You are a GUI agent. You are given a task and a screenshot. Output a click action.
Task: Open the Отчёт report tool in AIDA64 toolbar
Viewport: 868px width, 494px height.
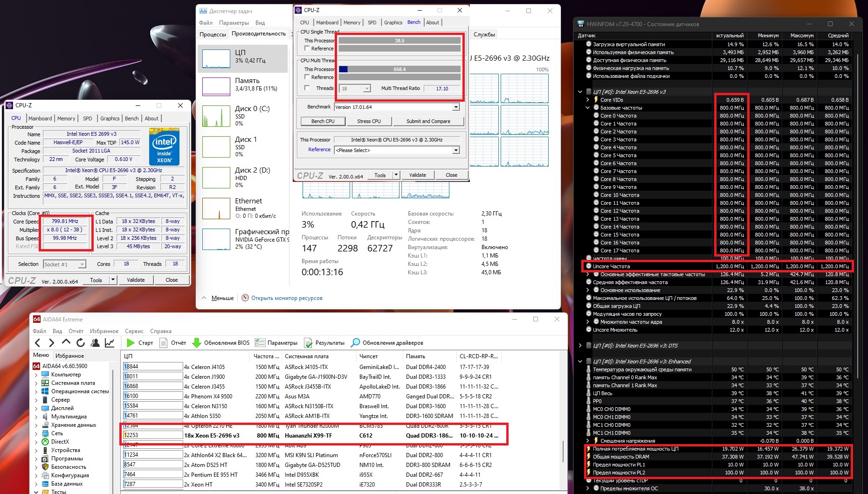pyautogui.click(x=172, y=343)
